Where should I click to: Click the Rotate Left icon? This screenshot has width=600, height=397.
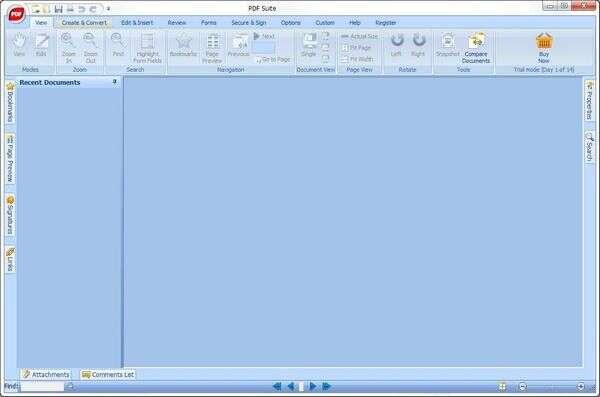[x=396, y=45]
